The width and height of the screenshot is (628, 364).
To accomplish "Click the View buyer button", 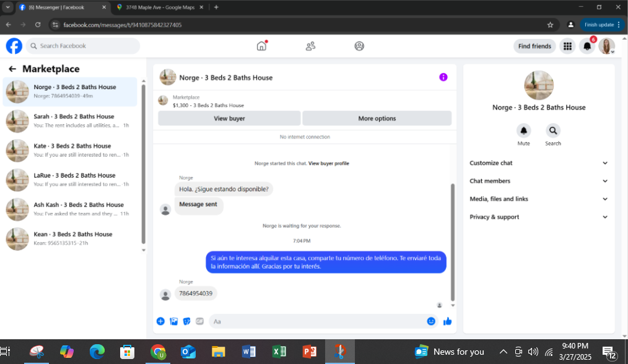I will tap(229, 118).
